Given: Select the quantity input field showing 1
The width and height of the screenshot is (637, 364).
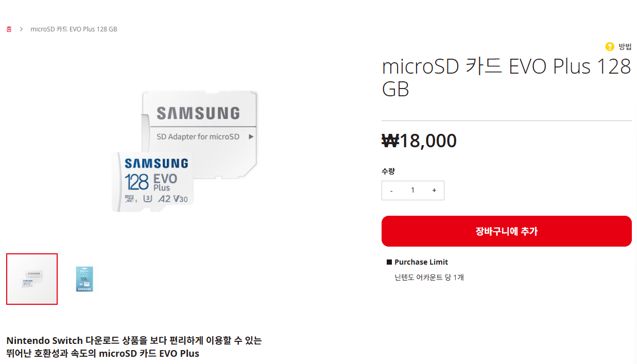Looking at the screenshot, I should (x=412, y=190).
